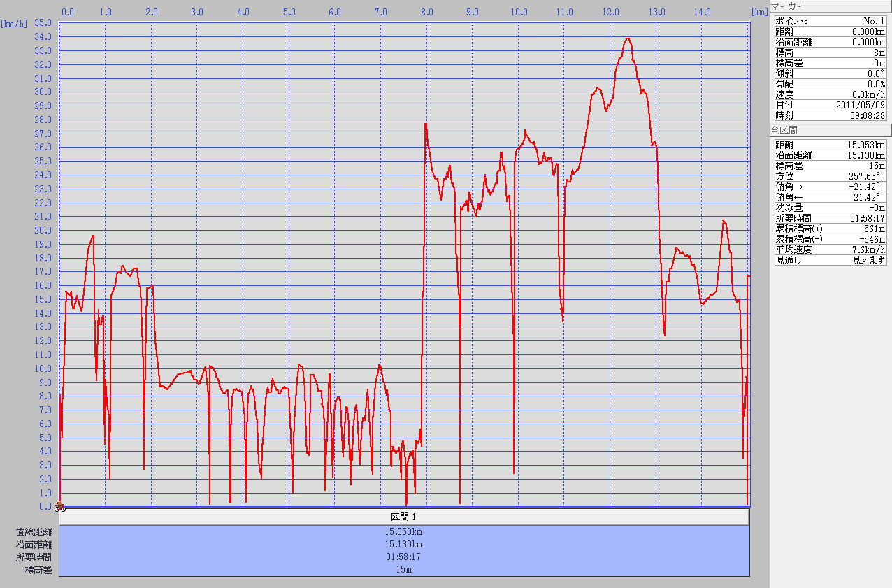Select the 平均速度 7.6km/h row

830,250
